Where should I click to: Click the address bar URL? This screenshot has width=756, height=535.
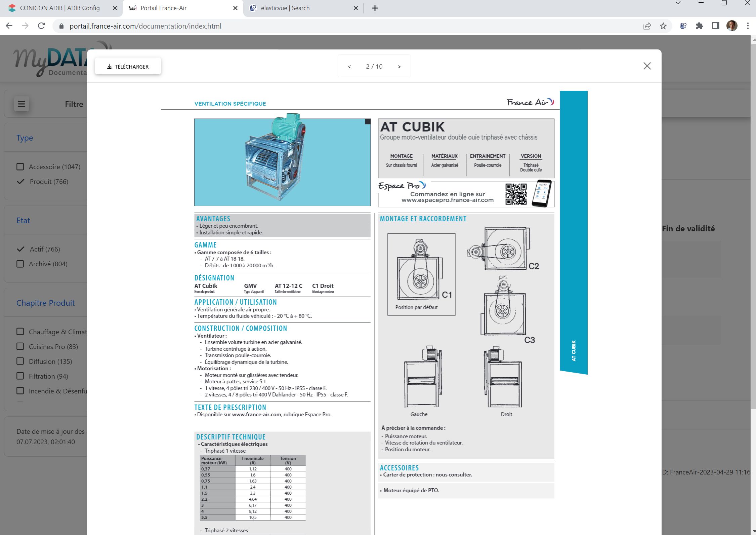point(145,26)
